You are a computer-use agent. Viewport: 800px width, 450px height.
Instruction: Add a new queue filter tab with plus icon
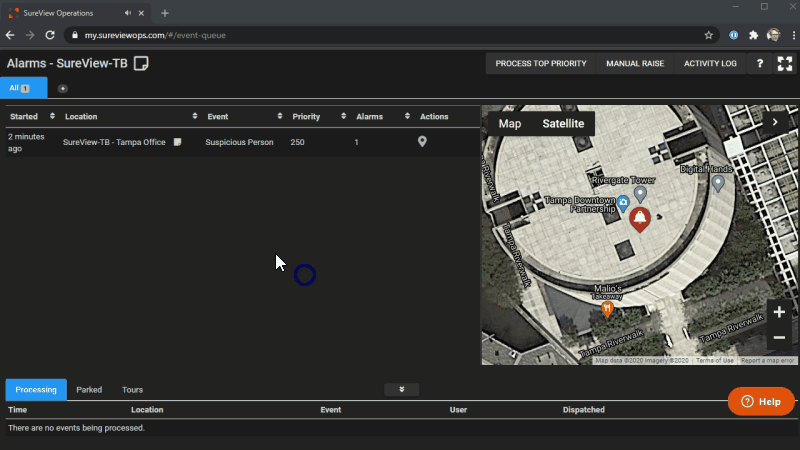point(62,89)
